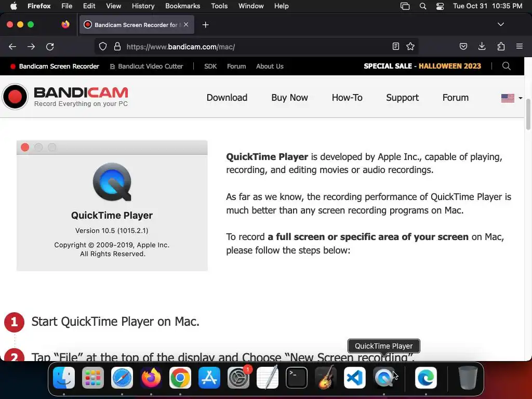Open Bandicut Video Cutter link
This screenshot has width=532, height=399.
pyautogui.click(x=147, y=66)
